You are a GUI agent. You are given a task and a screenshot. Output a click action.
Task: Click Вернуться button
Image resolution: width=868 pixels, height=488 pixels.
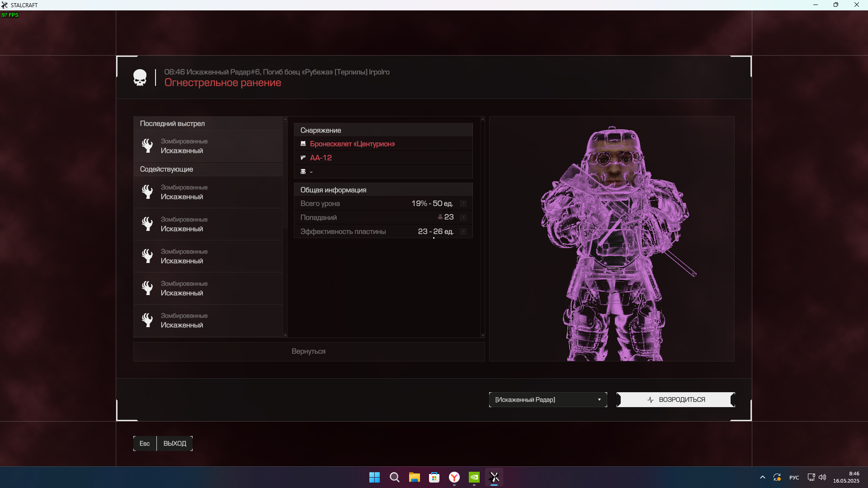click(309, 352)
